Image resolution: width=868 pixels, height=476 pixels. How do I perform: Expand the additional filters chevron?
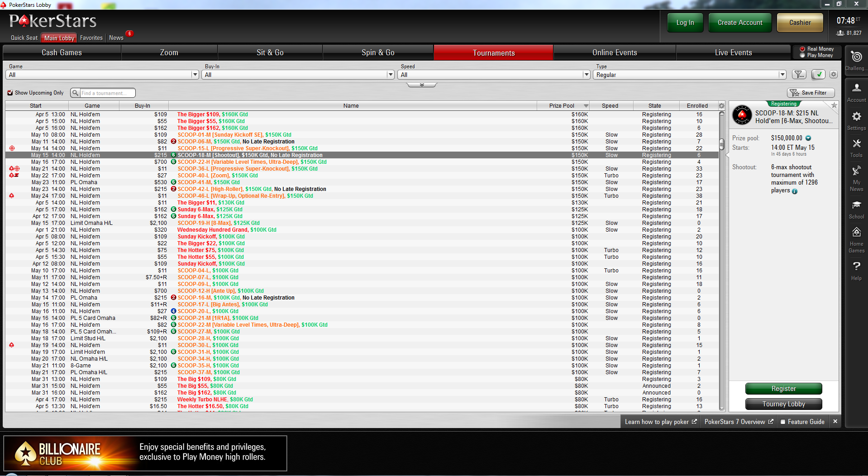(422, 85)
